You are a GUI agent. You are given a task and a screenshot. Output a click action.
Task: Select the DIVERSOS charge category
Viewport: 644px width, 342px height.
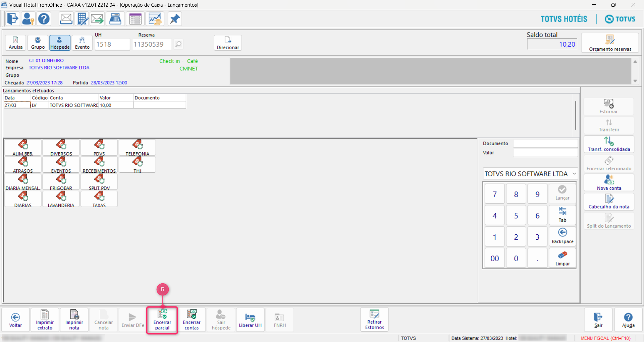tap(61, 148)
